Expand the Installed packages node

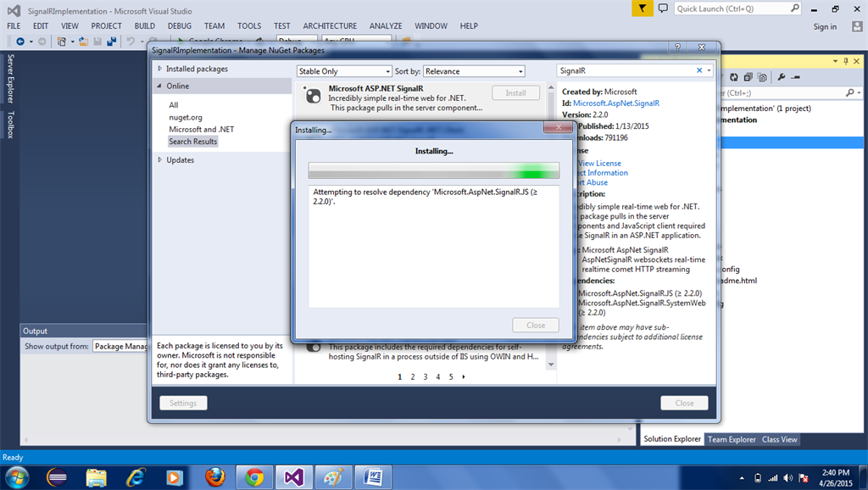pyautogui.click(x=160, y=69)
